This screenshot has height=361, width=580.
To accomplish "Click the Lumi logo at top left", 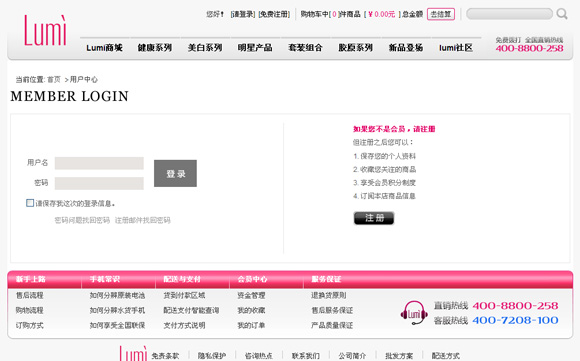I will [45, 30].
